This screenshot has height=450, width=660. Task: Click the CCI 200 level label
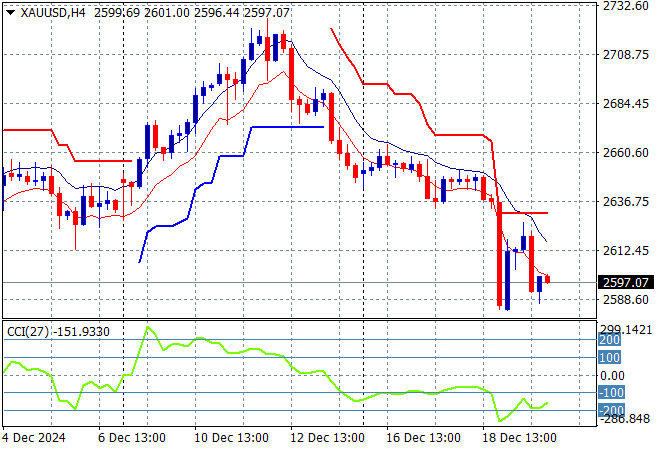click(x=609, y=340)
